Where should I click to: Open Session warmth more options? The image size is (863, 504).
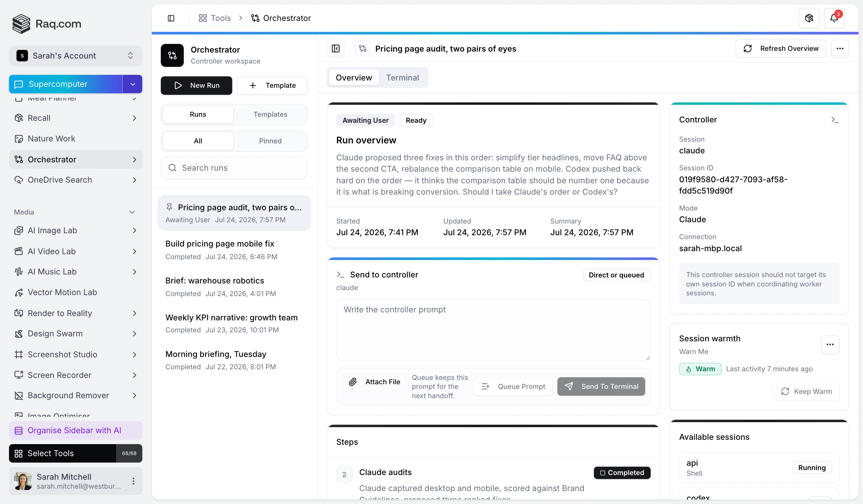click(x=830, y=345)
